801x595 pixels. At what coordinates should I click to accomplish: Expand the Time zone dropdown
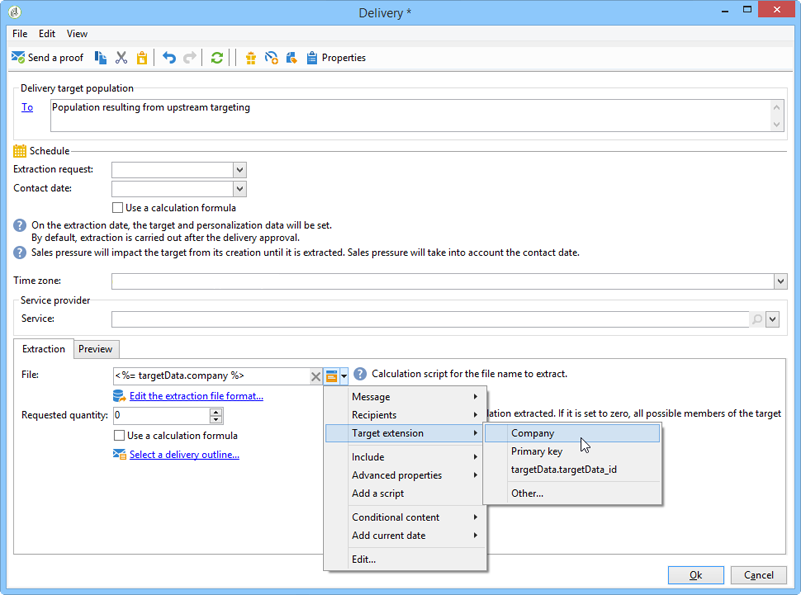click(x=780, y=281)
